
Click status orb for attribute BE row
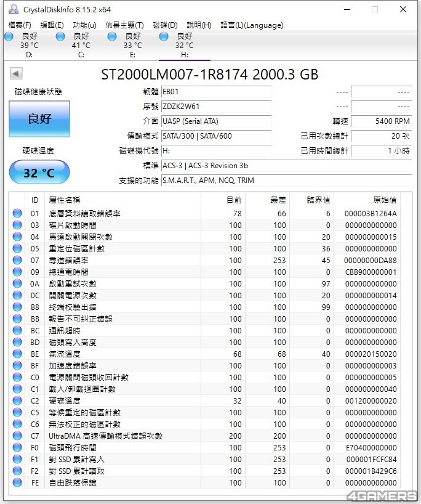[x=17, y=354]
